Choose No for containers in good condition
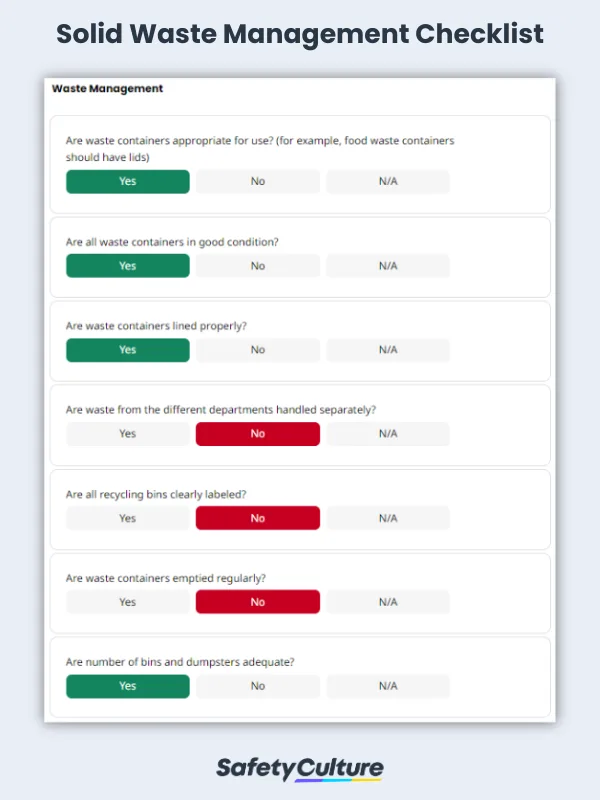Image resolution: width=600 pixels, height=800 pixels. pyautogui.click(x=258, y=266)
